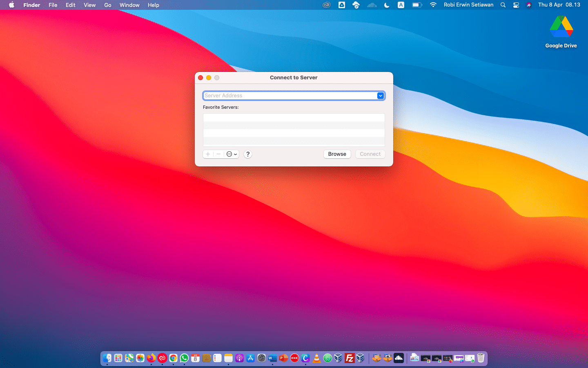This screenshot has height=368, width=588.
Task: Open VLC media player in Dock
Action: (316, 358)
